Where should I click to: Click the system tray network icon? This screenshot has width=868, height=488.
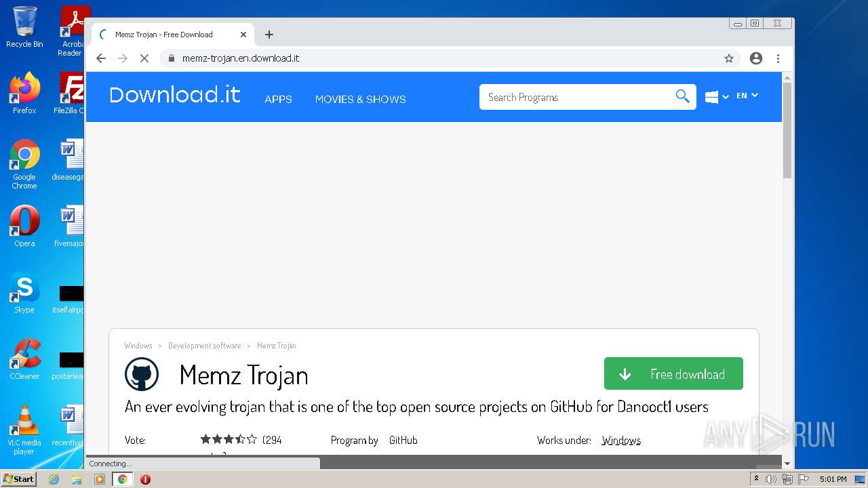(787, 479)
